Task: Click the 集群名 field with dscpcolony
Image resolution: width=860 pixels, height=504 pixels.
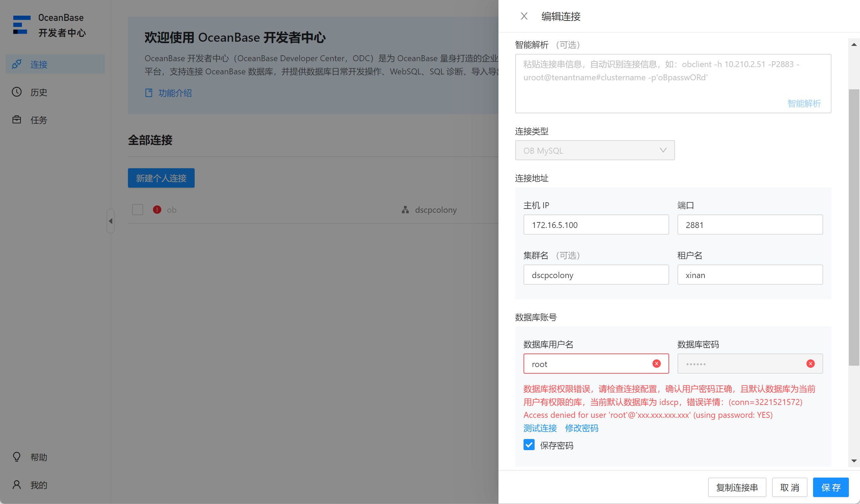Action: [x=596, y=275]
